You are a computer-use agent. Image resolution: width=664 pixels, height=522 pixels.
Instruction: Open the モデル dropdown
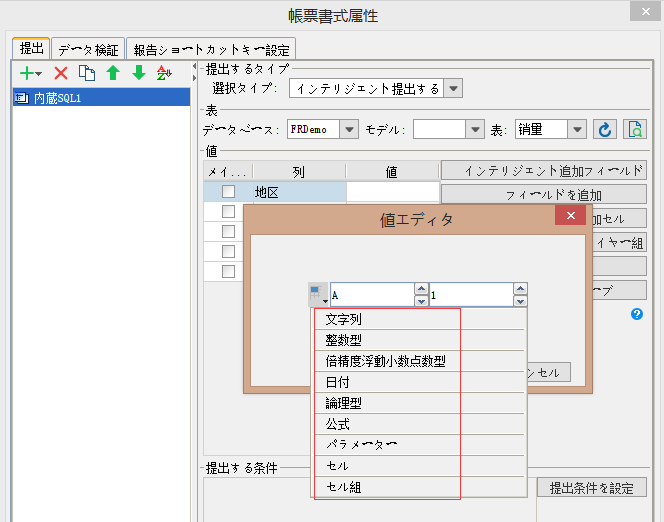(475, 129)
